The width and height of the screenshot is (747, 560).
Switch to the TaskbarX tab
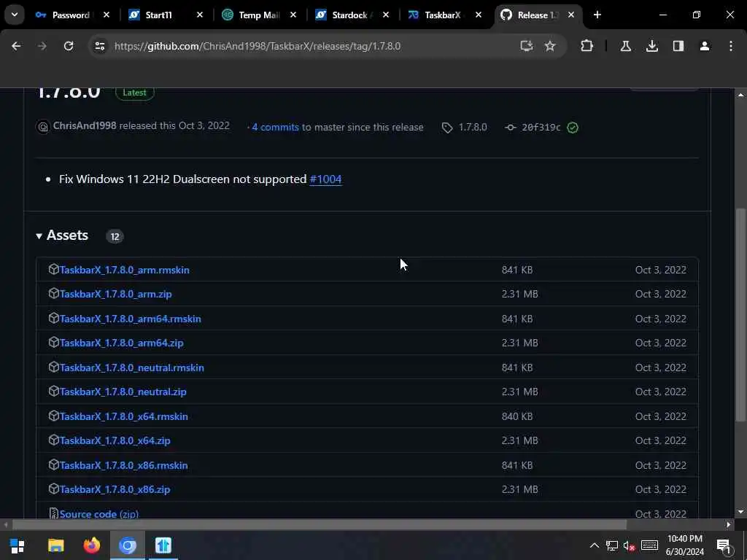point(441,15)
